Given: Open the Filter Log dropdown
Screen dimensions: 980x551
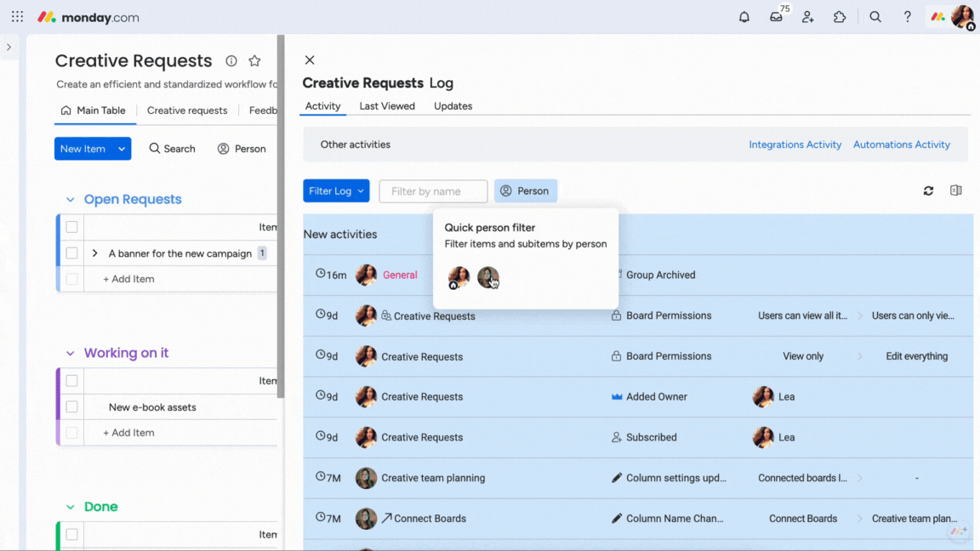Looking at the screenshot, I should point(336,190).
